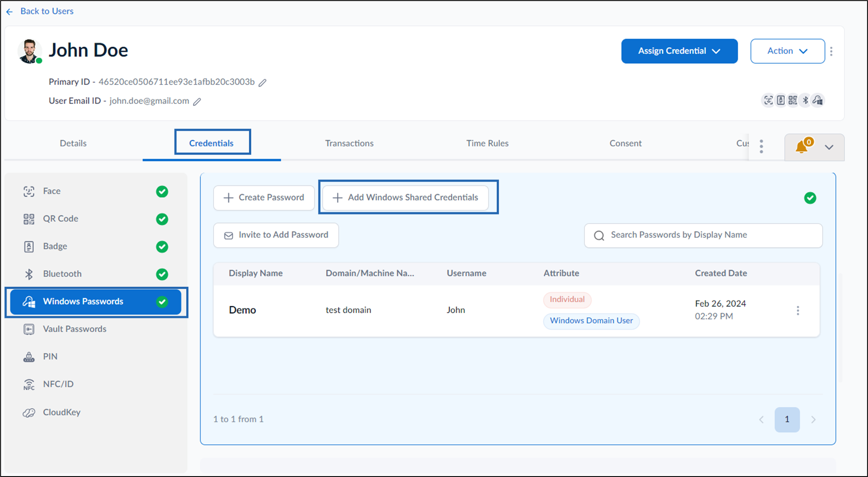Open more options beside Action button
Image resolution: width=868 pixels, height=477 pixels.
[831, 51]
